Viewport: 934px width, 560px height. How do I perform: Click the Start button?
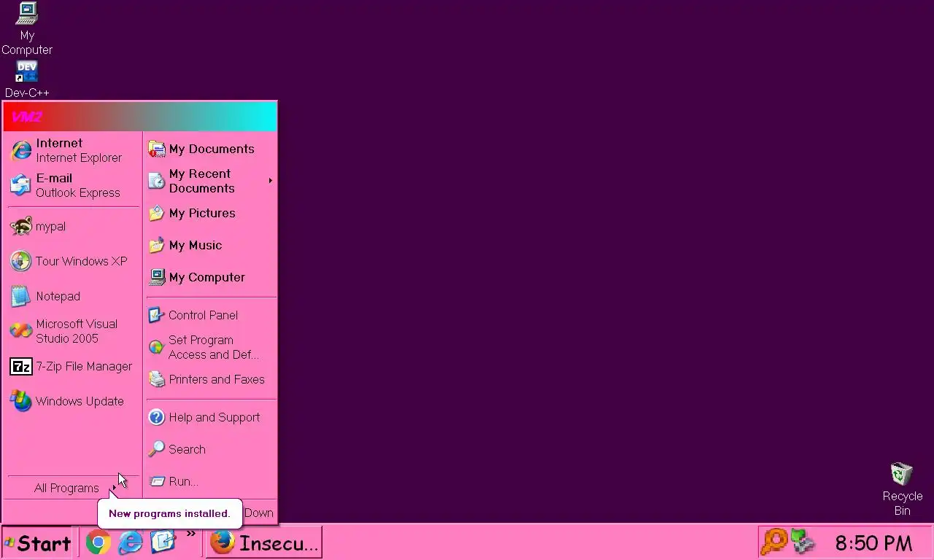pyautogui.click(x=37, y=543)
